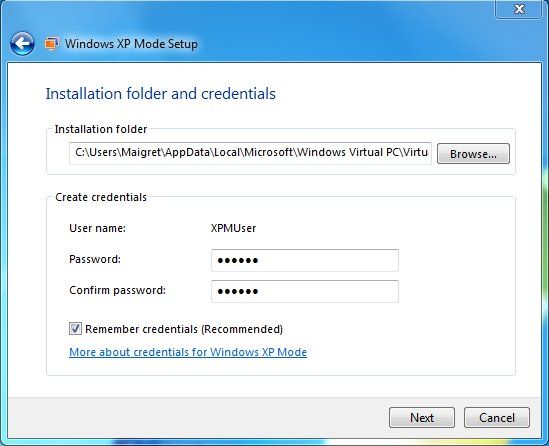This screenshot has width=549, height=446.
Task: Click the Password: label
Action: (95, 259)
